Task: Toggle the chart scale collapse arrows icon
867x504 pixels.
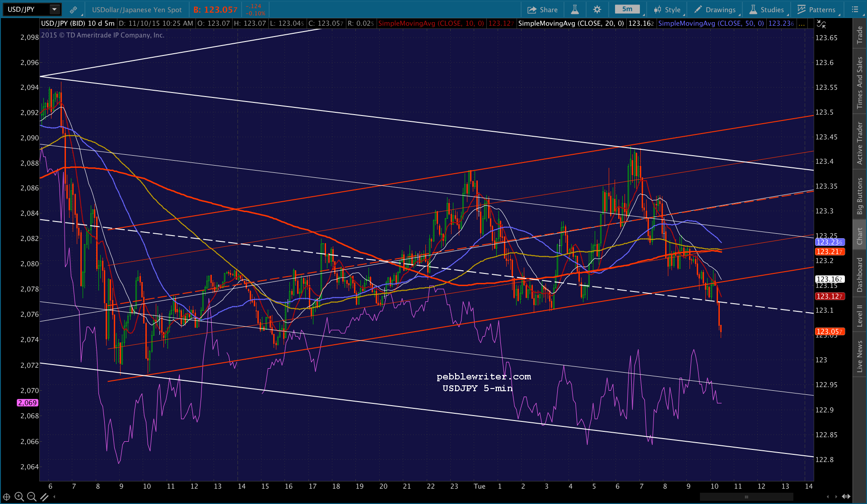Action: pyautogui.click(x=821, y=24)
